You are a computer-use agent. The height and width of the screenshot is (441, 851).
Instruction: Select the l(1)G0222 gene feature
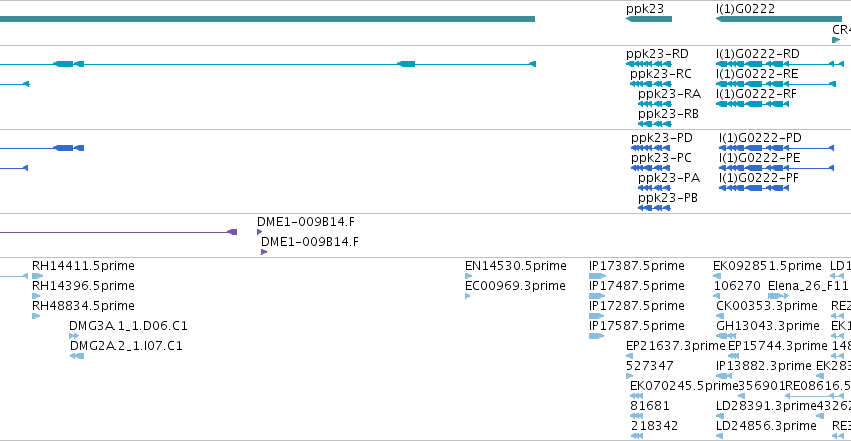coord(779,19)
